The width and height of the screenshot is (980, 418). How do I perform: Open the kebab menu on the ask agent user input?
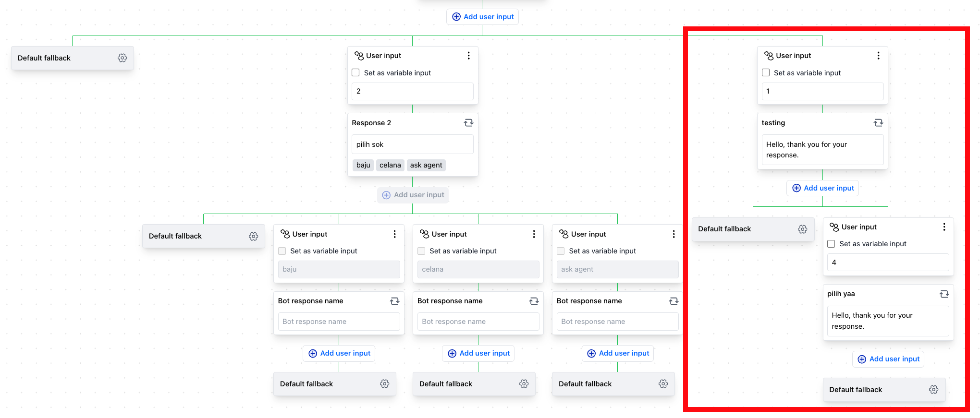(674, 234)
